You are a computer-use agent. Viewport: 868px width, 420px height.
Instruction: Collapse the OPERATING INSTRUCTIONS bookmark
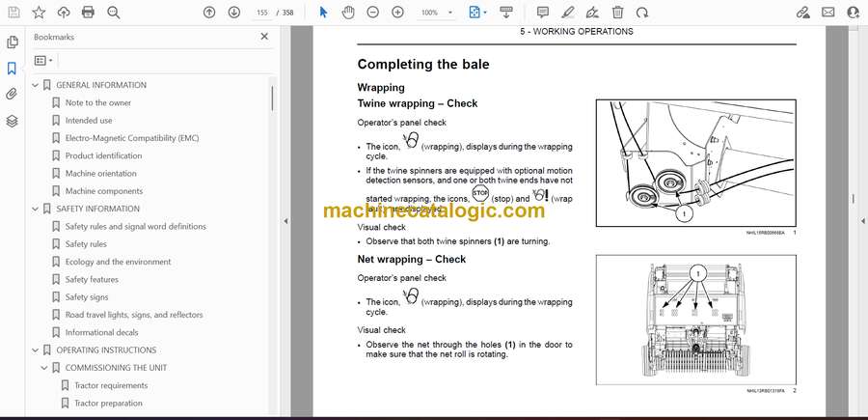pos(36,350)
